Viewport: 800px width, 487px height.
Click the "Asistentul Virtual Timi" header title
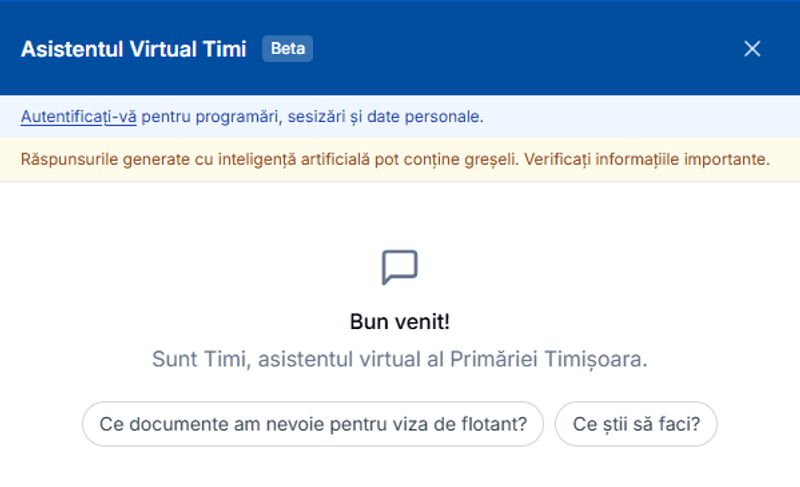(x=133, y=49)
